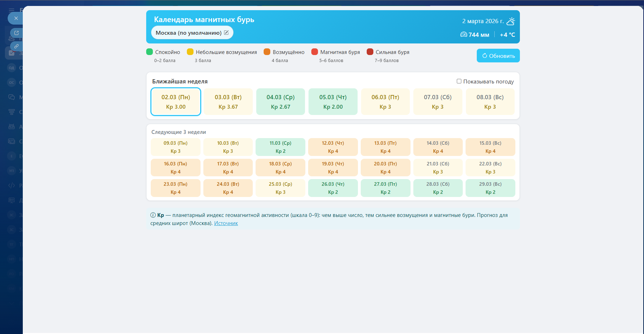The height and width of the screenshot is (334, 644).
Task: Open the Источник link
Action: pos(226,223)
